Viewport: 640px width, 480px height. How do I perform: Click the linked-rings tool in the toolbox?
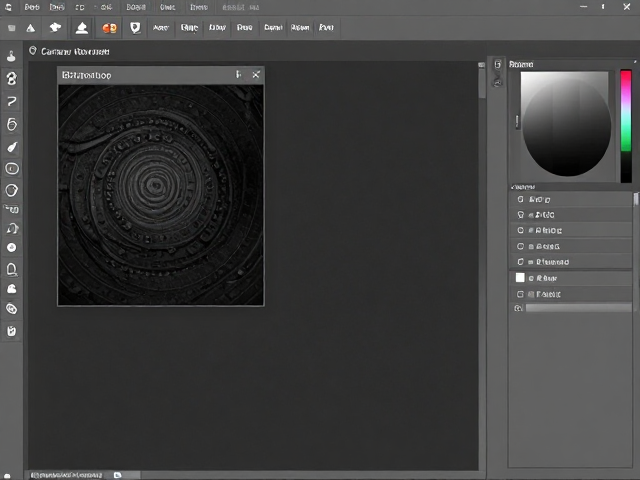click(x=11, y=309)
